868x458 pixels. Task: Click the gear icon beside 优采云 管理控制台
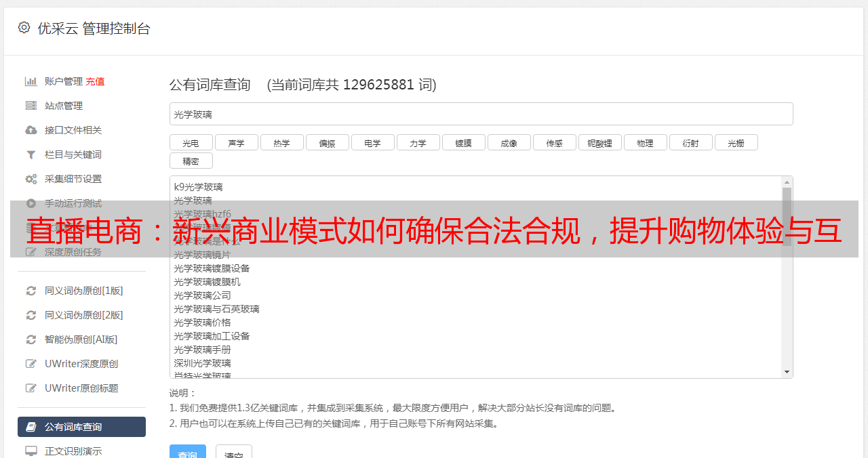[x=24, y=28]
